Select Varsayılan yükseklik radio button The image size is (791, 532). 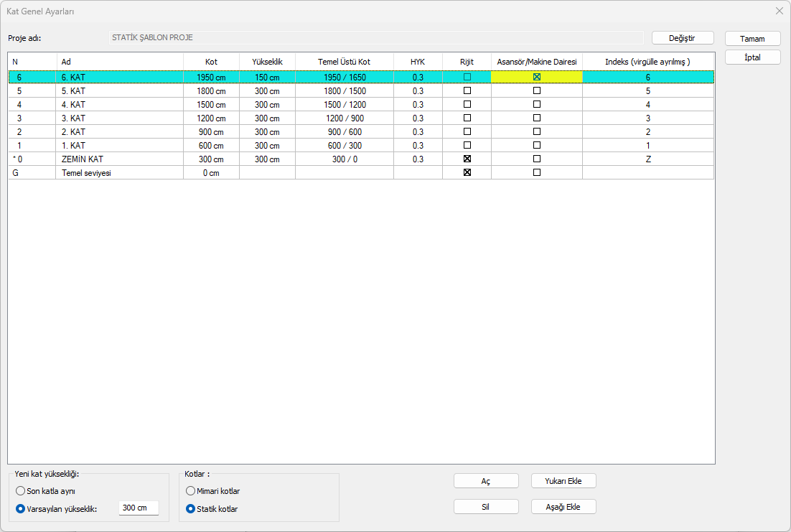[21, 509]
